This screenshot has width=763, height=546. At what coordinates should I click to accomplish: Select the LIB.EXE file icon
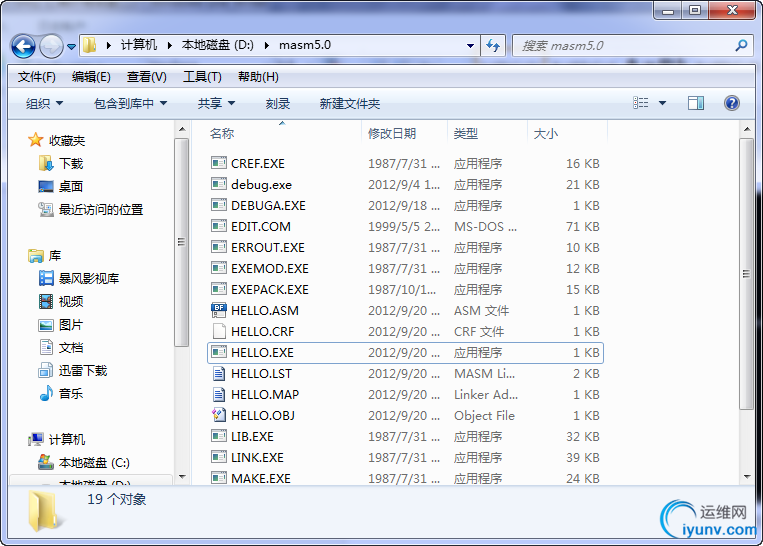219,436
